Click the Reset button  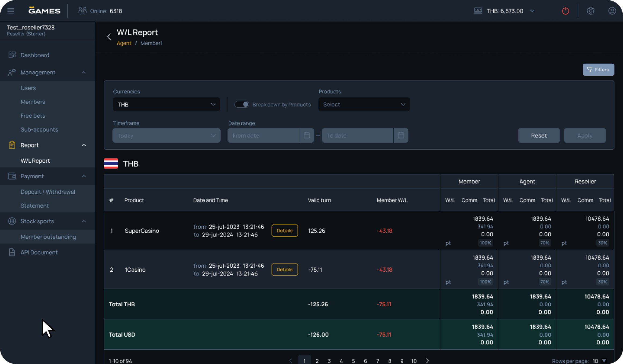(x=539, y=136)
